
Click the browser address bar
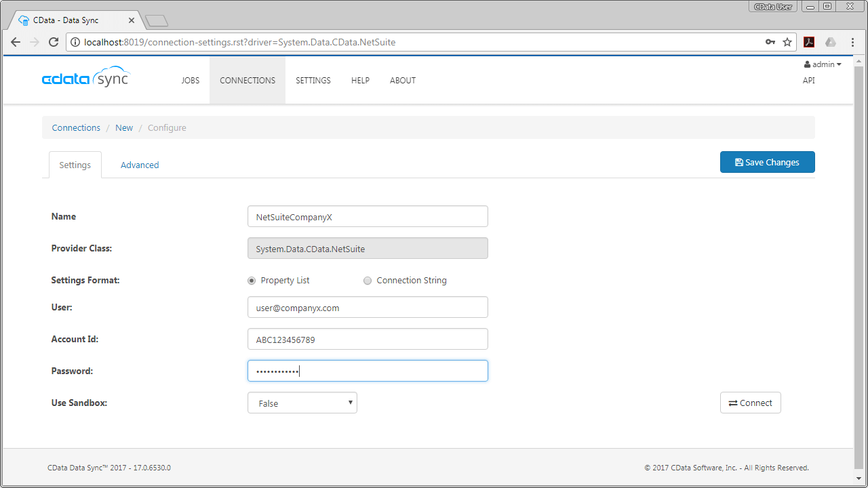[x=420, y=42]
